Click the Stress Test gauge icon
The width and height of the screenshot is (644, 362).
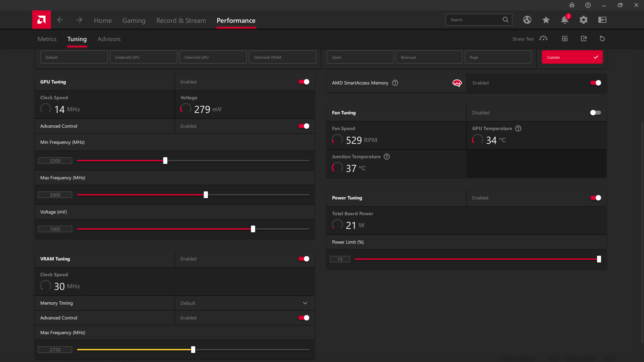click(x=543, y=39)
